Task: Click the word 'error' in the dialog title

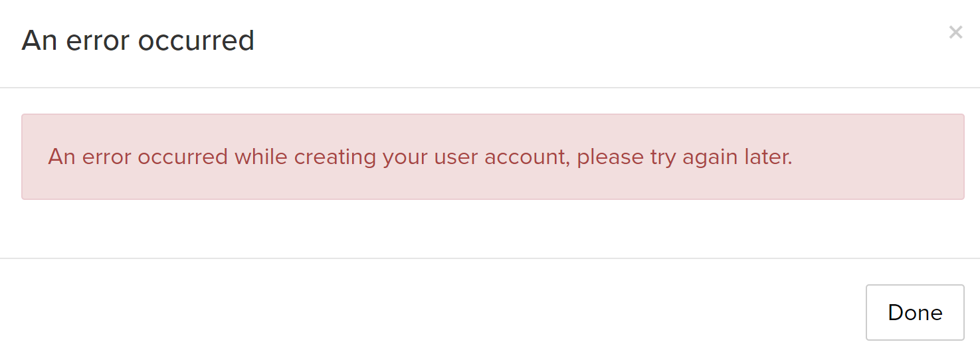Action: (x=92, y=41)
